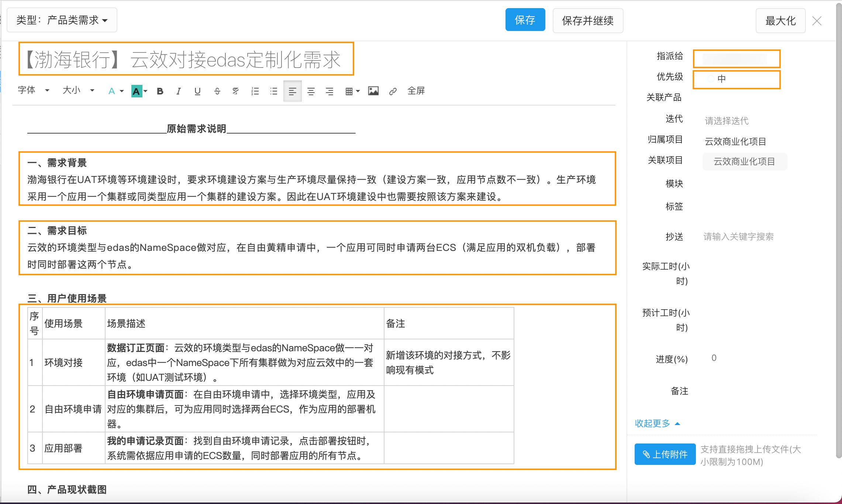Align text to the left
Screen dimensions: 842x504
tap(292, 91)
